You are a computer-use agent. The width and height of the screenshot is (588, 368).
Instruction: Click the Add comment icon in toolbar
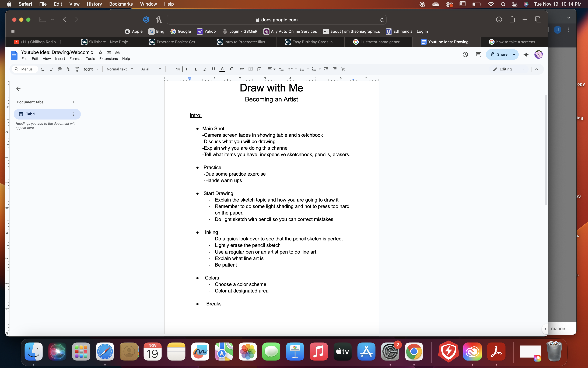[250, 69]
